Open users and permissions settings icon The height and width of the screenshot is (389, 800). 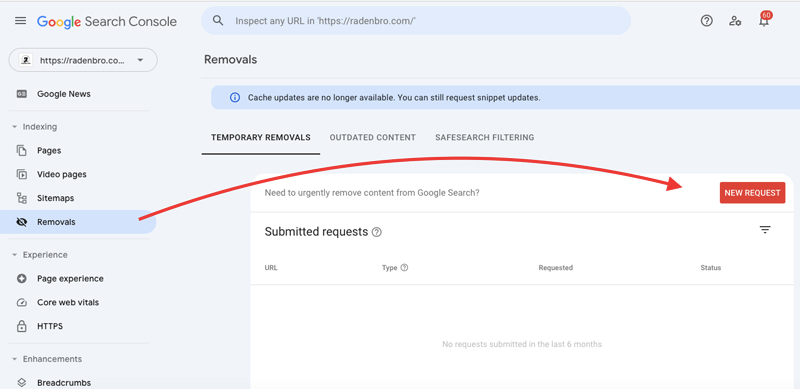(x=735, y=21)
